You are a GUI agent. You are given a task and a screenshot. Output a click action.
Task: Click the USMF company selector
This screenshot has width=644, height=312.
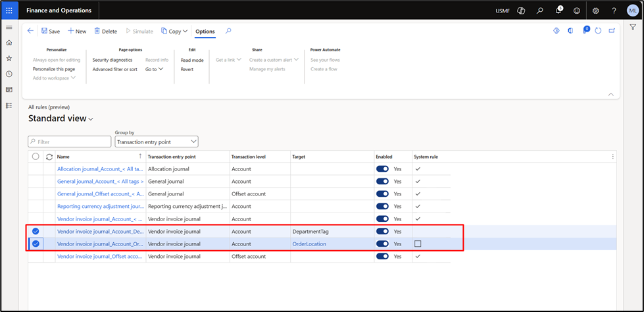point(503,11)
